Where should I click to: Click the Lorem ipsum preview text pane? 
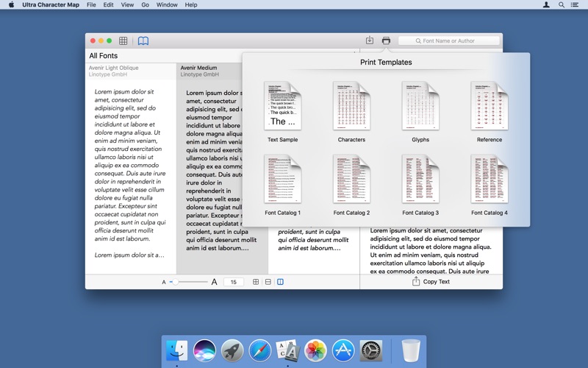click(x=431, y=251)
